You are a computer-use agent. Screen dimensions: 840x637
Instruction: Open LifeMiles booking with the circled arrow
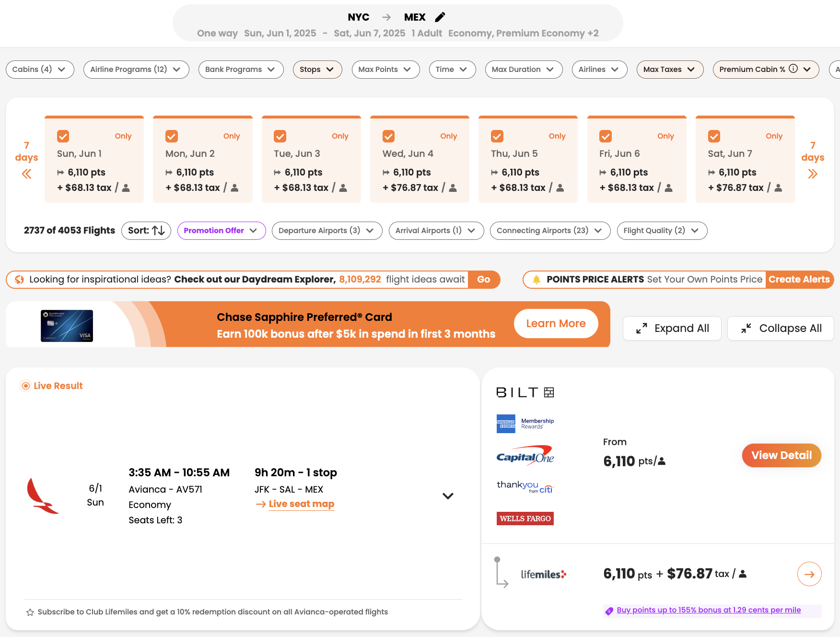[x=809, y=574]
